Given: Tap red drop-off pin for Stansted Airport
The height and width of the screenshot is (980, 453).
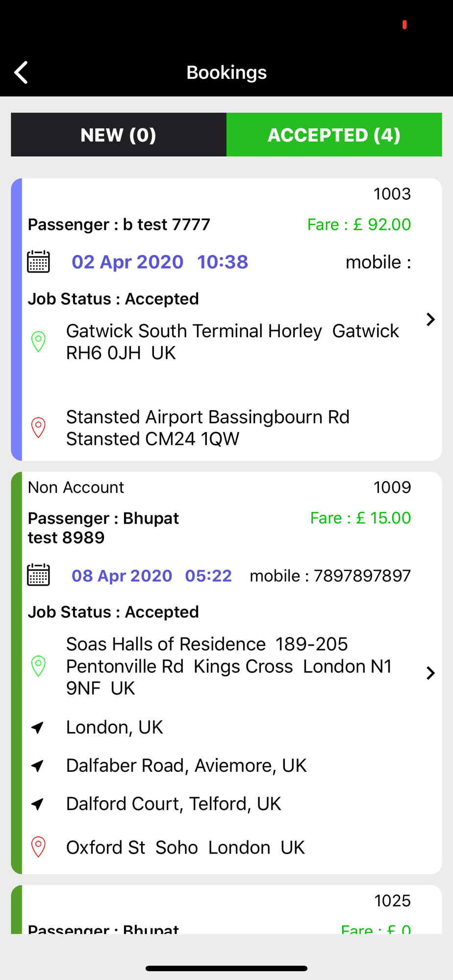Looking at the screenshot, I should pyautogui.click(x=38, y=428).
